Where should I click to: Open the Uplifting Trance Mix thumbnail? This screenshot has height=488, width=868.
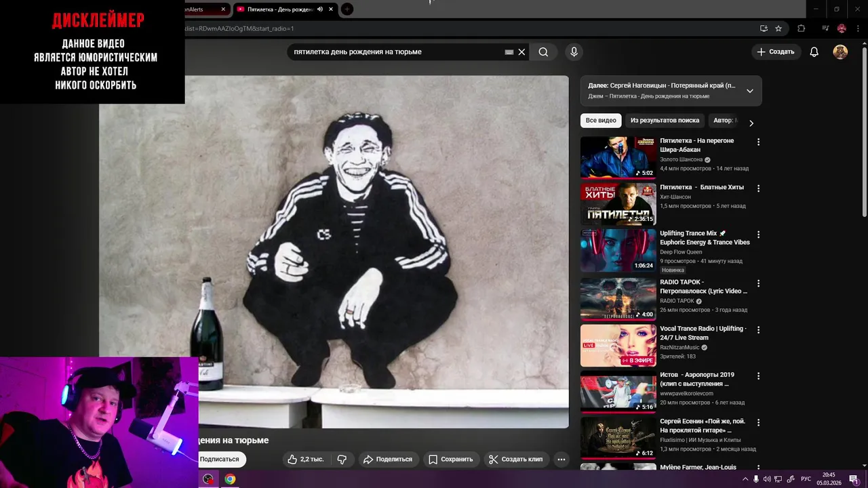coord(618,250)
